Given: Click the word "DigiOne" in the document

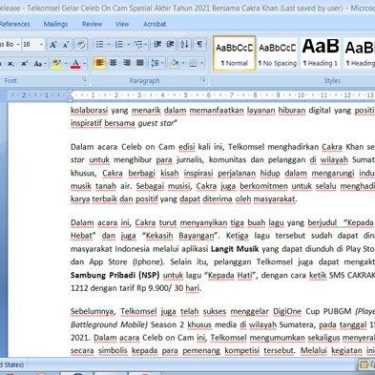Looking at the screenshot, I should tap(287, 311).
